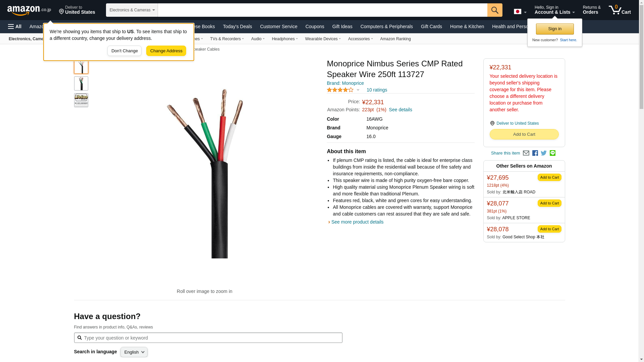The width and height of the screenshot is (644, 362).
Task: Click the search magnifier button
Action: point(495,10)
